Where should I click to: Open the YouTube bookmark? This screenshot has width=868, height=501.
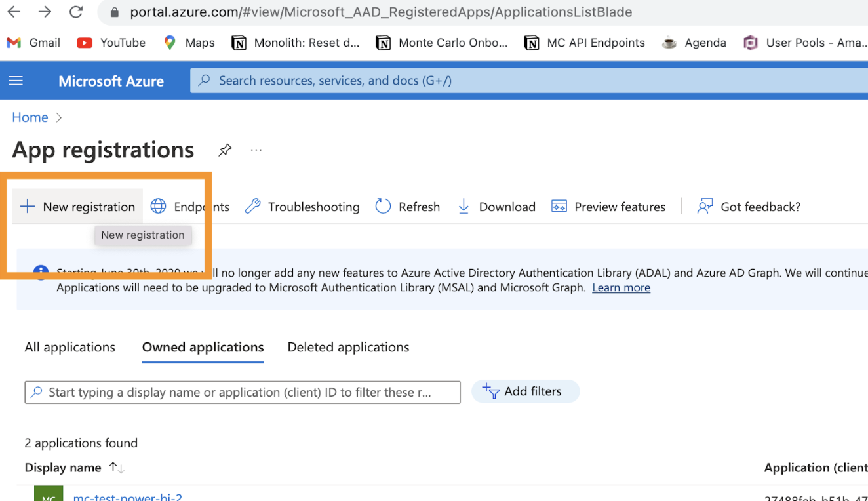111,43
